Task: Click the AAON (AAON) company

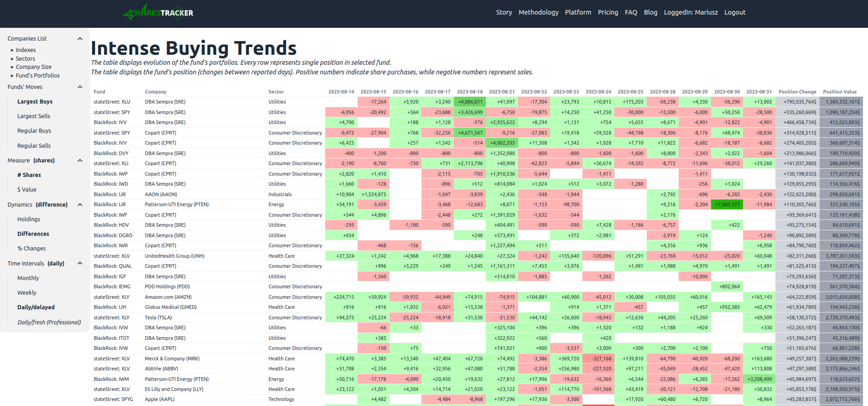Action: click(x=161, y=195)
